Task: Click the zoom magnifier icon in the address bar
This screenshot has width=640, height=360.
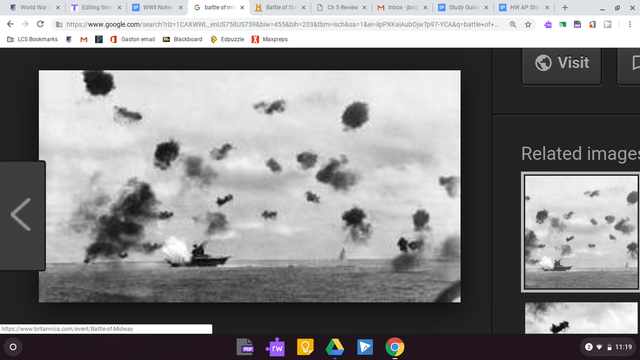Action: [513, 24]
